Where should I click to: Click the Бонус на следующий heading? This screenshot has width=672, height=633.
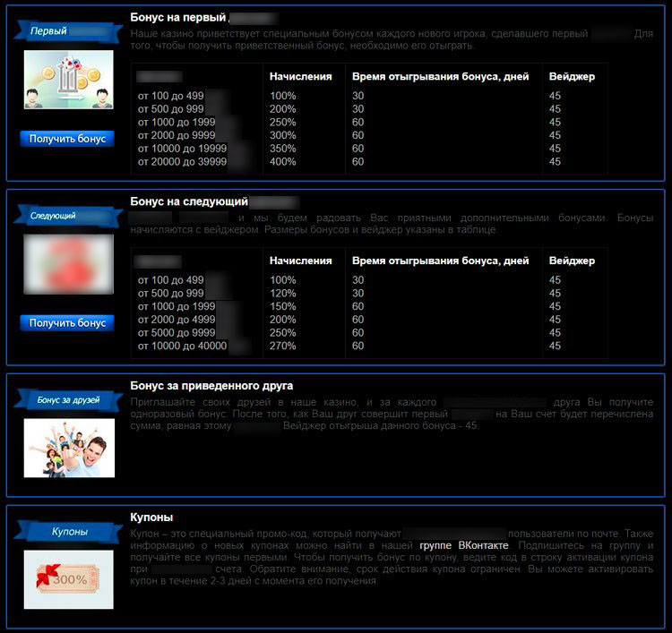click(188, 202)
